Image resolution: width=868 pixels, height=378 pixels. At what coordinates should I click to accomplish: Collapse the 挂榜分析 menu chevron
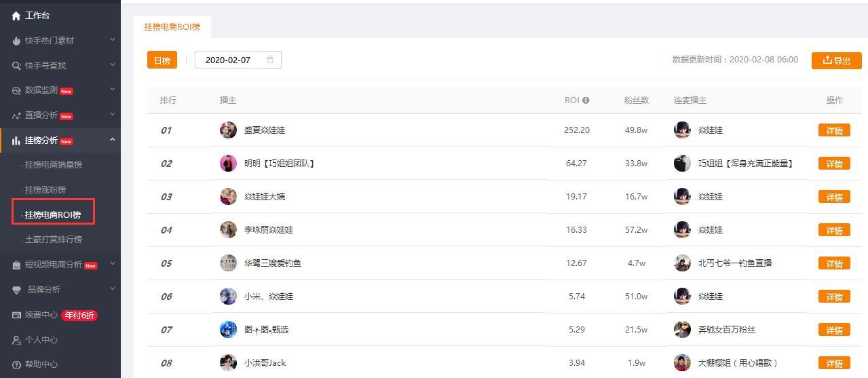click(x=113, y=140)
